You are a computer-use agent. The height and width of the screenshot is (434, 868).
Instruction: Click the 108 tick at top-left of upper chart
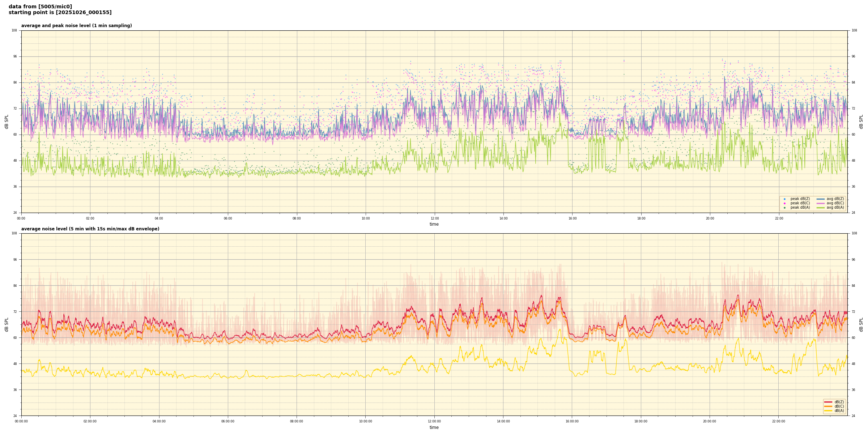point(14,30)
